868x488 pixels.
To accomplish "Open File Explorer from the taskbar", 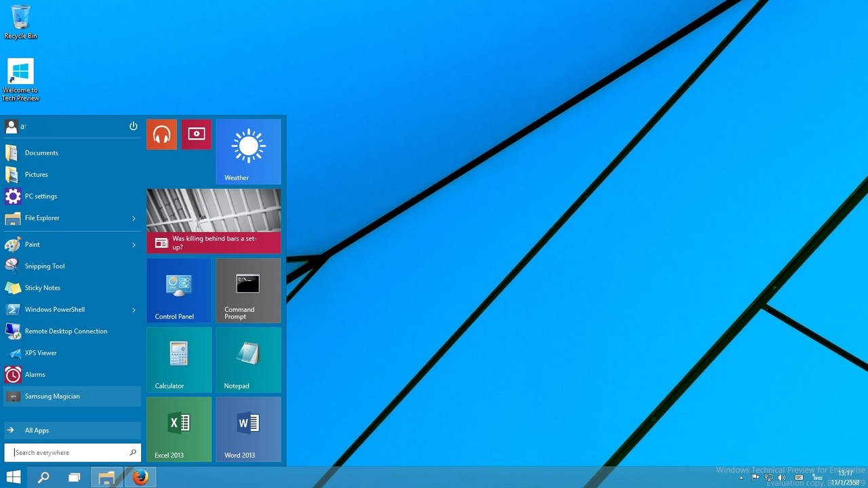I will pos(106,477).
